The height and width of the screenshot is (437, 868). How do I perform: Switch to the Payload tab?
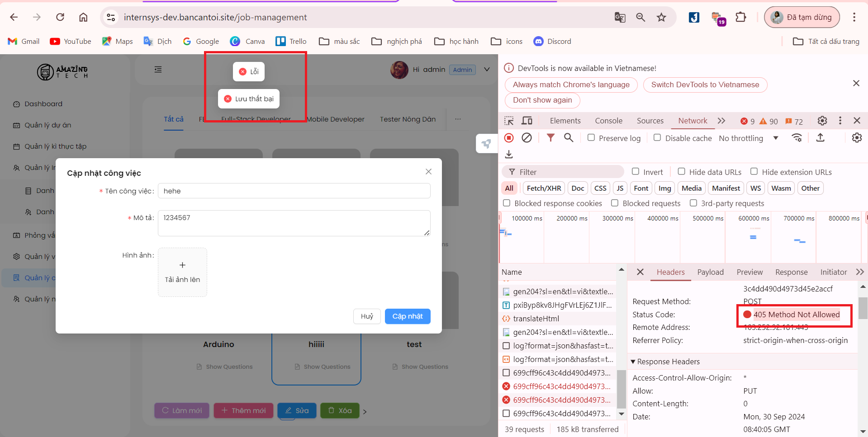710,272
